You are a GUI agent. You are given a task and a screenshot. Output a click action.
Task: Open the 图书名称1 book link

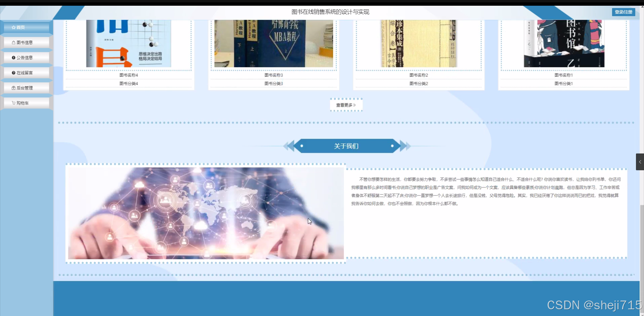point(563,75)
